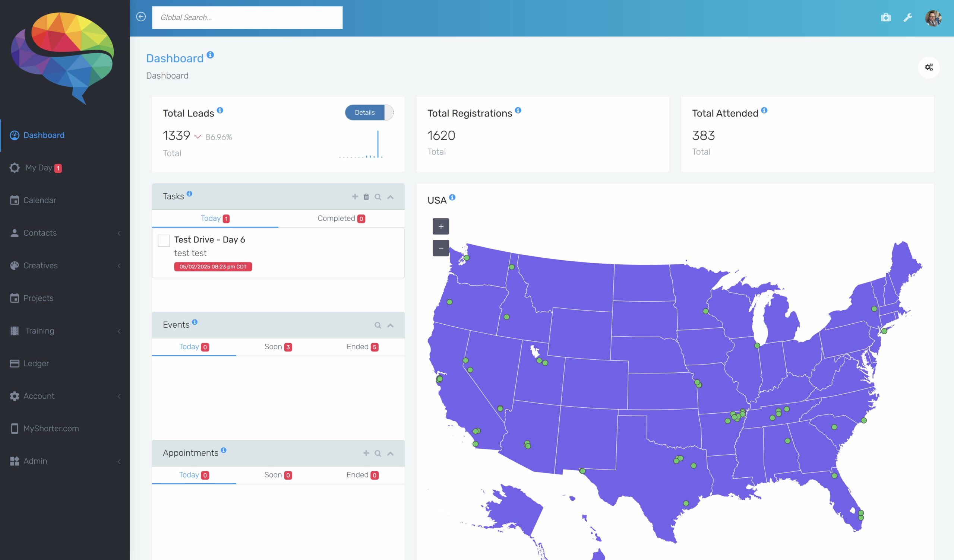Click the add task plus icon
This screenshot has height=560, width=954.
click(x=355, y=196)
